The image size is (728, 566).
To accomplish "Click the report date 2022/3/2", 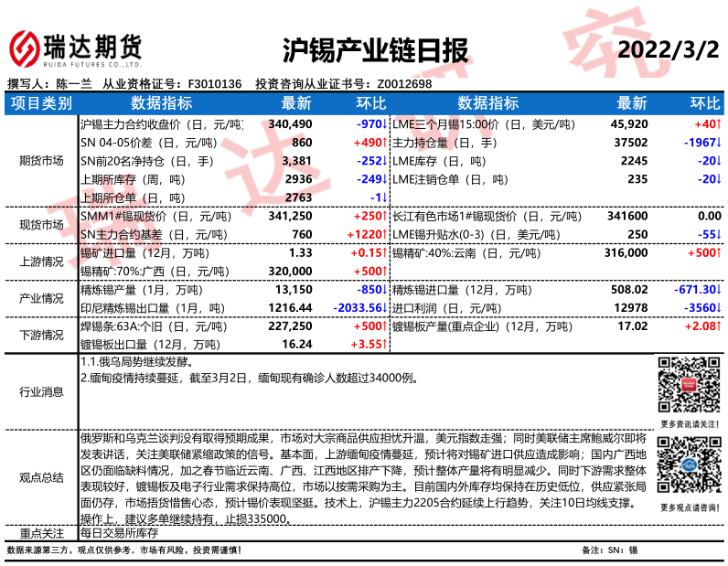I will click(x=670, y=48).
